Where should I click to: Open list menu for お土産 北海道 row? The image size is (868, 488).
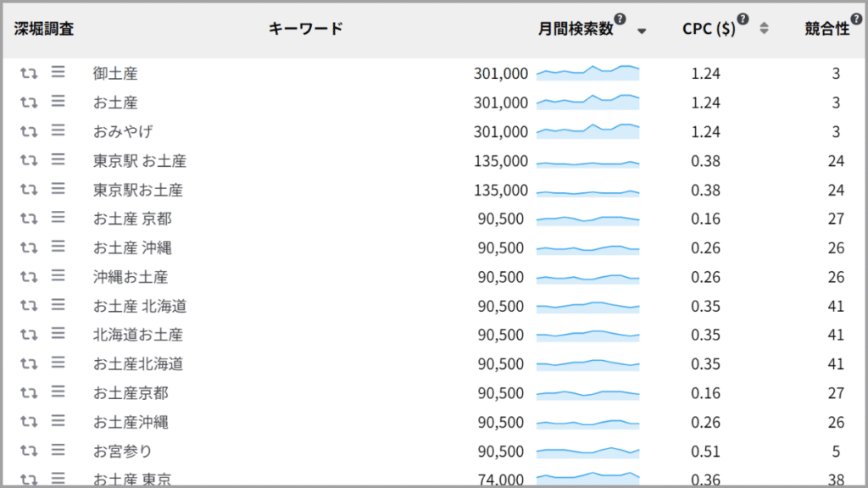[x=58, y=305]
